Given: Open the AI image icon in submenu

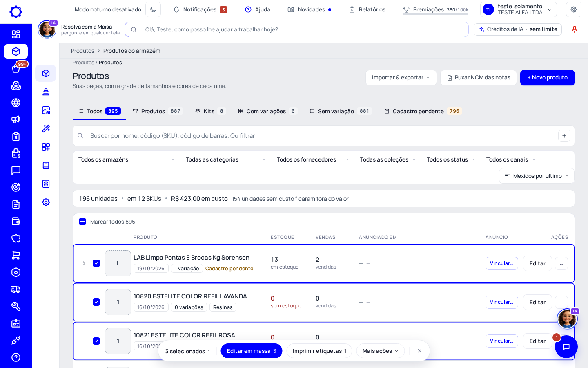Looking at the screenshot, I should [46, 110].
